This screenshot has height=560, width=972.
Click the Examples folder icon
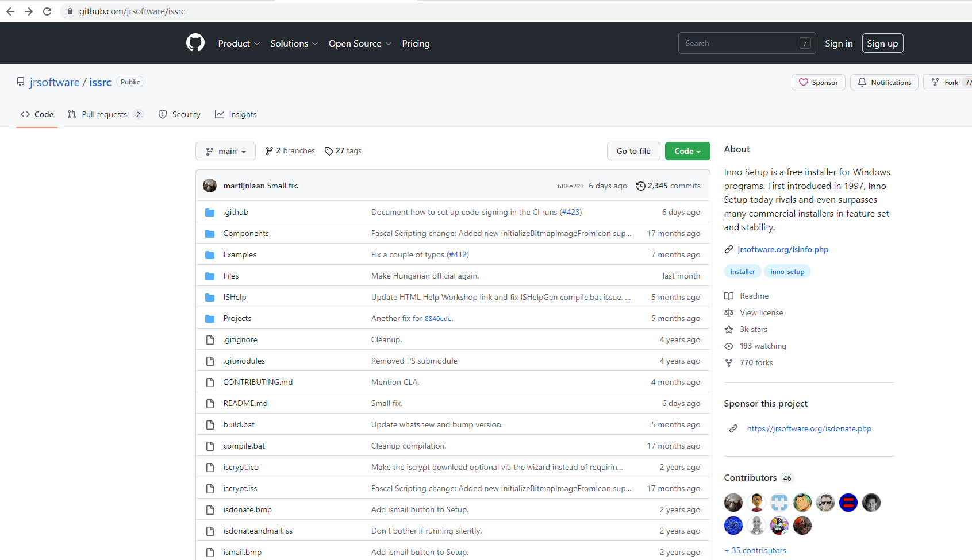coord(210,254)
